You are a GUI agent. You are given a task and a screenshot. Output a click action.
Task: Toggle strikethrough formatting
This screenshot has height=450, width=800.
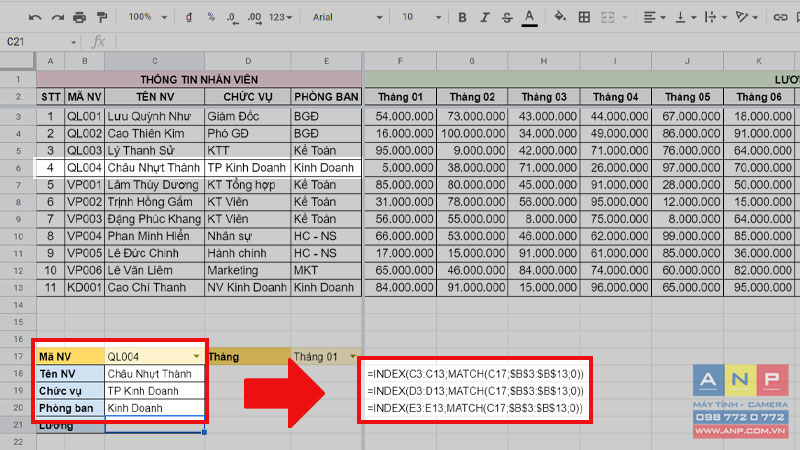pyautogui.click(x=507, y=17)
